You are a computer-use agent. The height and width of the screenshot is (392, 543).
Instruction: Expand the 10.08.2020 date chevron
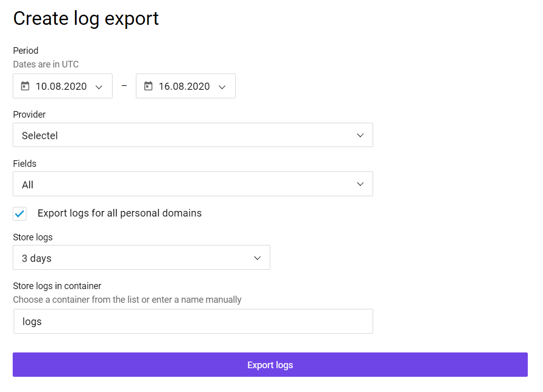pos(99,87)
